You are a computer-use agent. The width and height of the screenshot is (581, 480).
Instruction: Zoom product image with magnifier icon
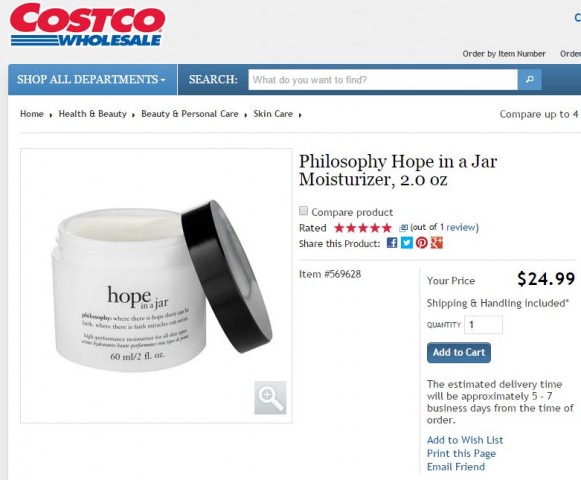pos(270,397)
